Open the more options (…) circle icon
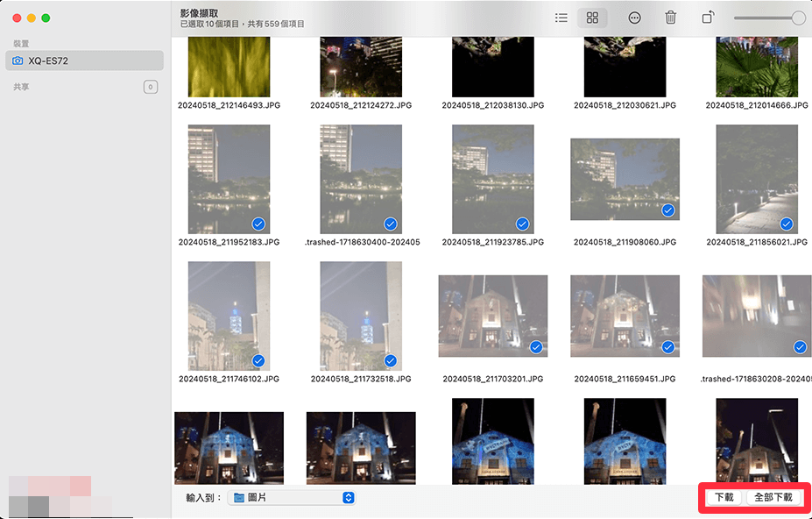The height and width of the screenshot is (519, 812). (634, 18)
